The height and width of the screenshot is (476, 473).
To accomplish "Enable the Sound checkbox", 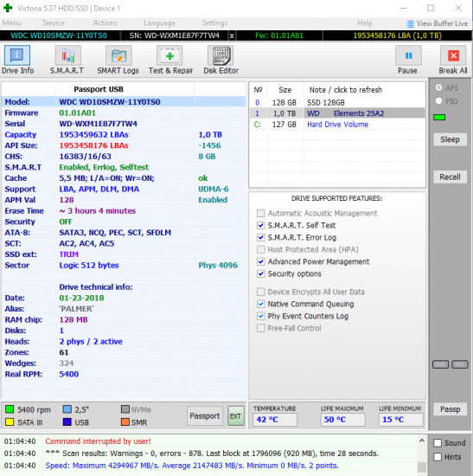I will click(x=438, y=443).
